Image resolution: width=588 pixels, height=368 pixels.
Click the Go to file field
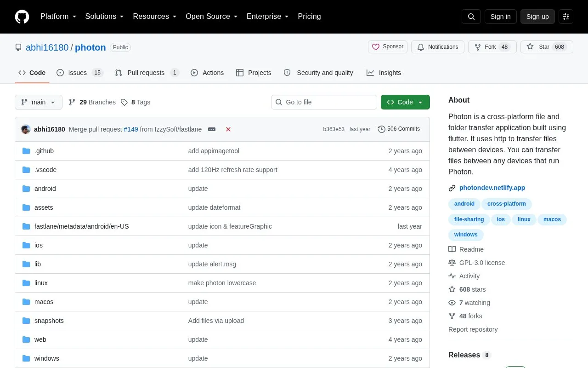click(324, 102)
